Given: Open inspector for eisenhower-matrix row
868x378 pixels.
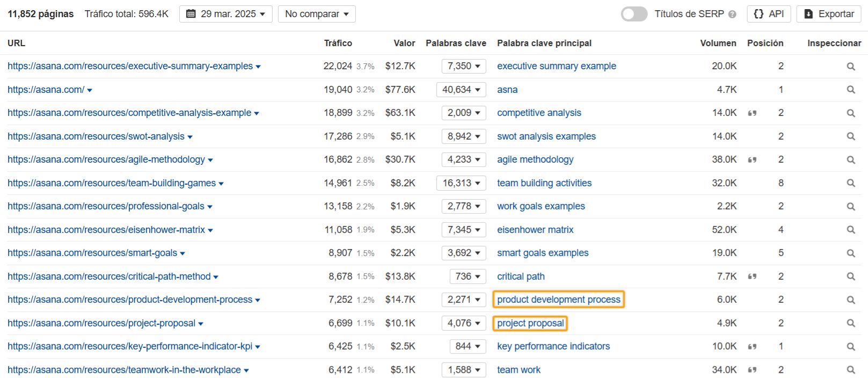Looking at the screenshot, I should 851,230.
